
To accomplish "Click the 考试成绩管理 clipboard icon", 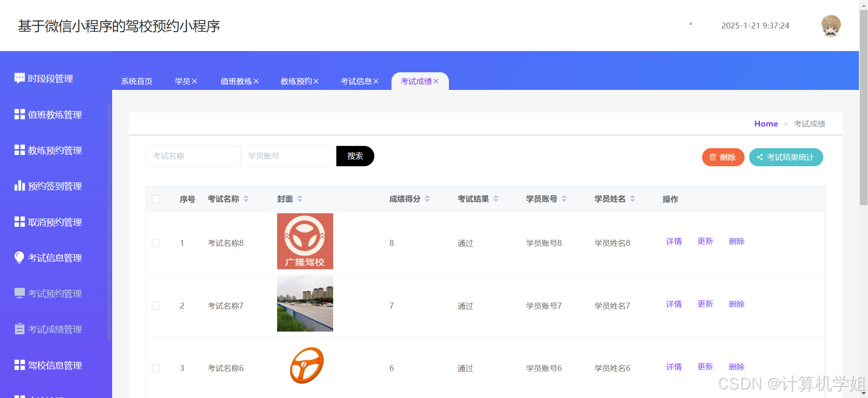I will point(19,329).
